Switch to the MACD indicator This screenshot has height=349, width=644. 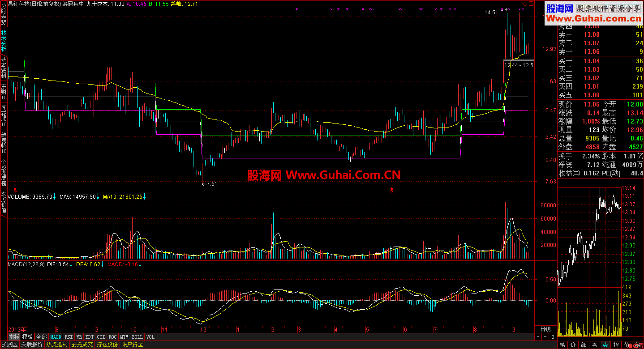tap(56, 337)
